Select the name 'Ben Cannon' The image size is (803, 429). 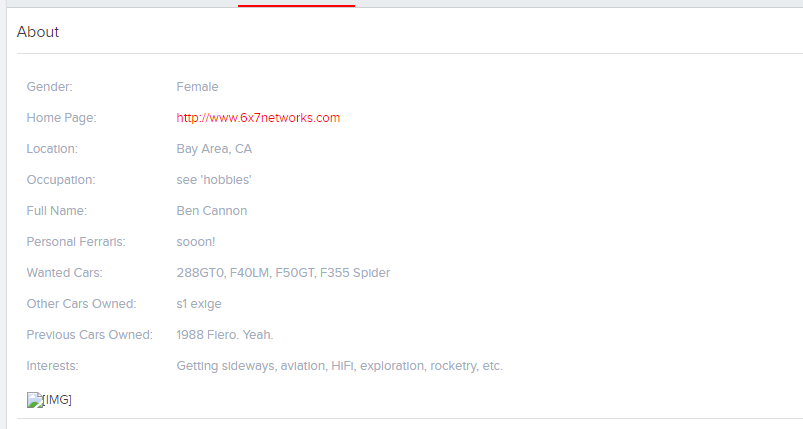(212, 211)
